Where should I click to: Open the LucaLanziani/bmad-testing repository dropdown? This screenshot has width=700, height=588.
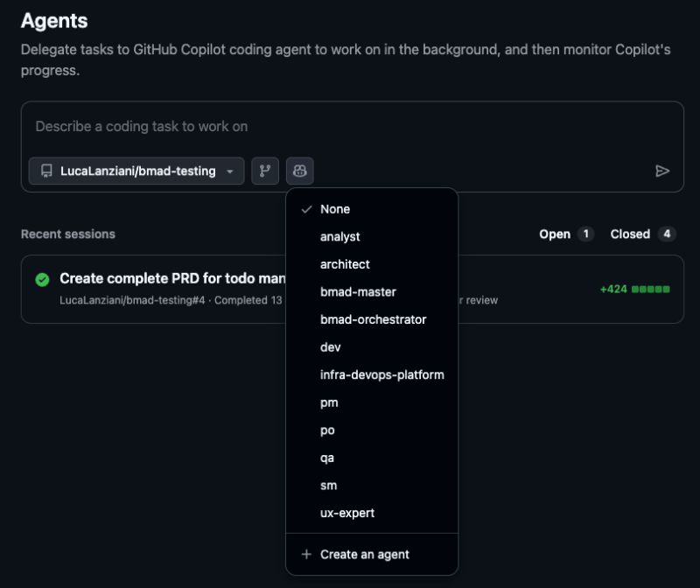[x=136, y=171]
